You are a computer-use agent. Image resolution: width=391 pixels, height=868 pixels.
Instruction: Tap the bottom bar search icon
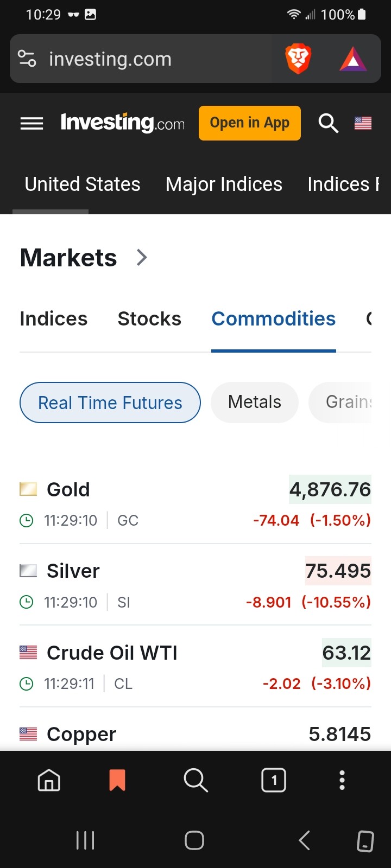195,780
